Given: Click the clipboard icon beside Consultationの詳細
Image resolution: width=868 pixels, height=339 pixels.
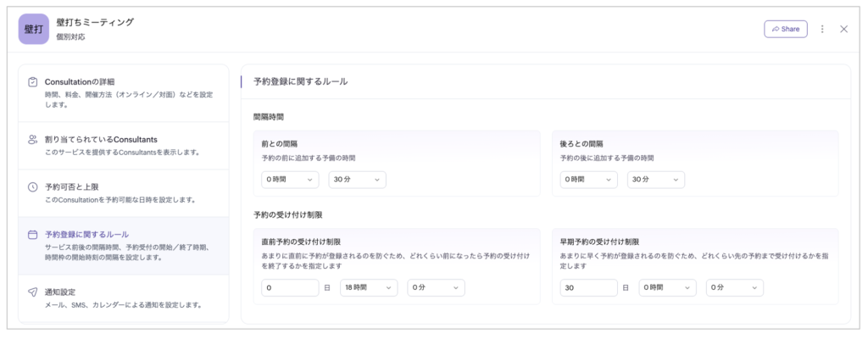Looking at the screenshot, I should tap(32, 82).
